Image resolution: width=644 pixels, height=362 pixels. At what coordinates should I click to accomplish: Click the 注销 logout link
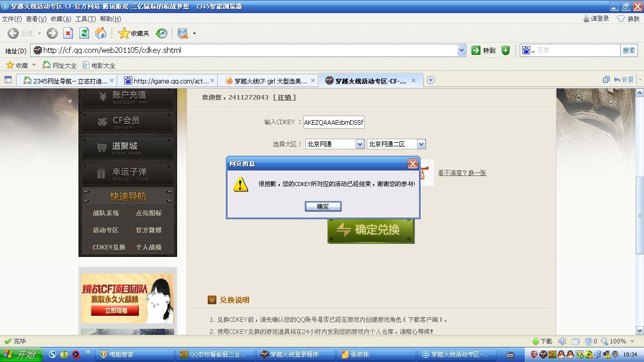(284, 97)
